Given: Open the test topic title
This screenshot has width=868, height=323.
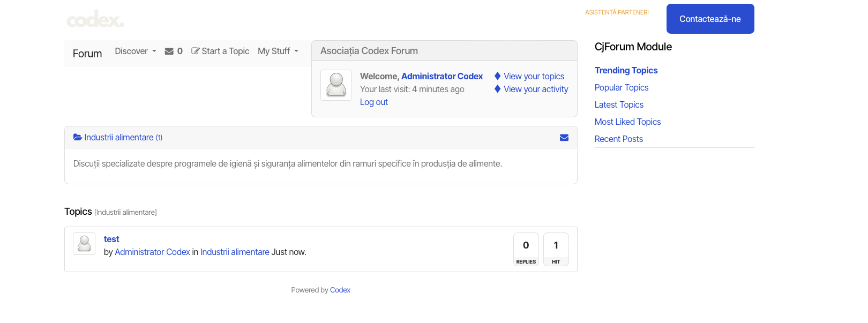Looking at the screenshot, I should [x=111, y=239].
